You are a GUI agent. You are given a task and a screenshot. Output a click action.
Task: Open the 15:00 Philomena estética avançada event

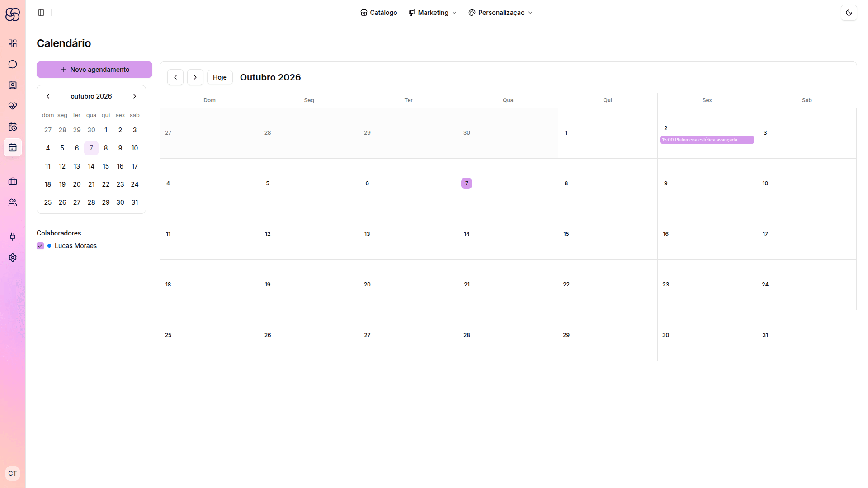coord(707,140)
